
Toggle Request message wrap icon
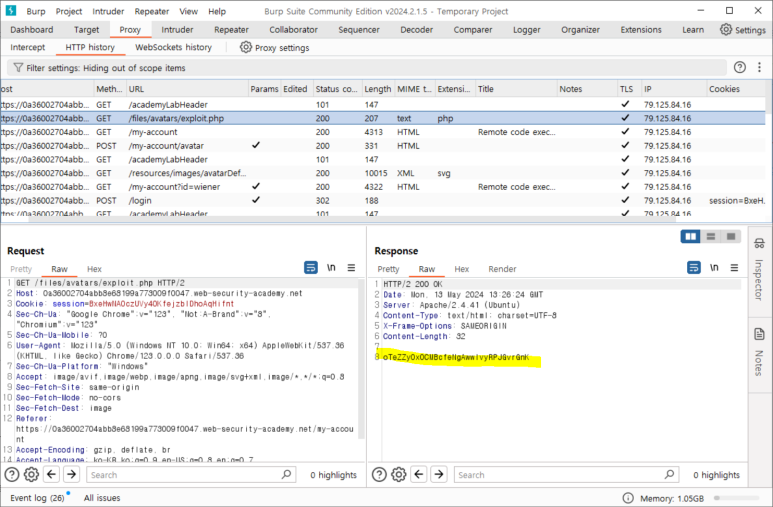(311, 267)
